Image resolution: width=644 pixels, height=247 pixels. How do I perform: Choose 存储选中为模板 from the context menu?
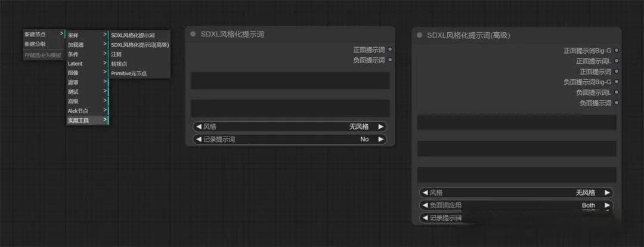click(44, 55)
